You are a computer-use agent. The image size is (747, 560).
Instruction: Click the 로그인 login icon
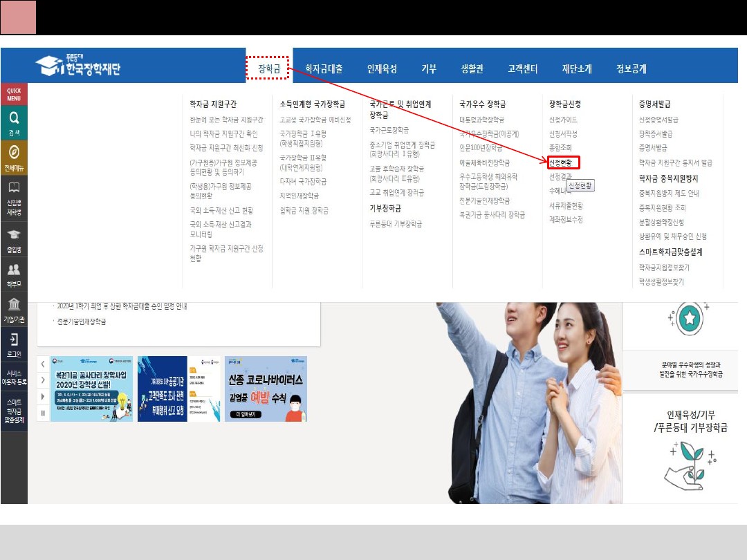pyautogui.click(x=14, y=344)
